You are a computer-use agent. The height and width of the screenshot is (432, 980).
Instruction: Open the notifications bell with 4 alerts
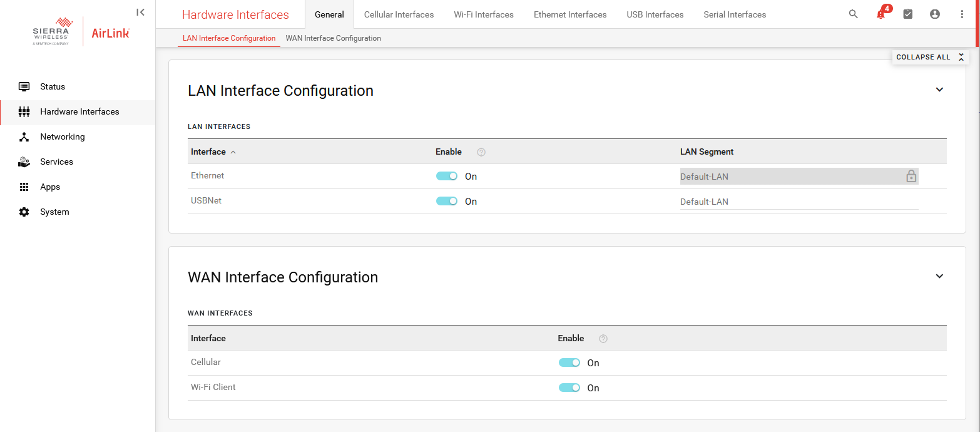click(881, 14)
